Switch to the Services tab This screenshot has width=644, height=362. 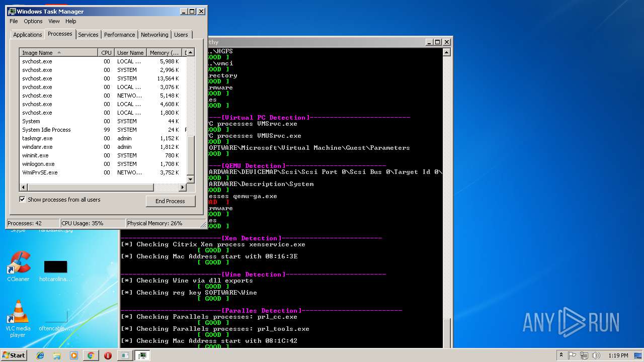88,35
